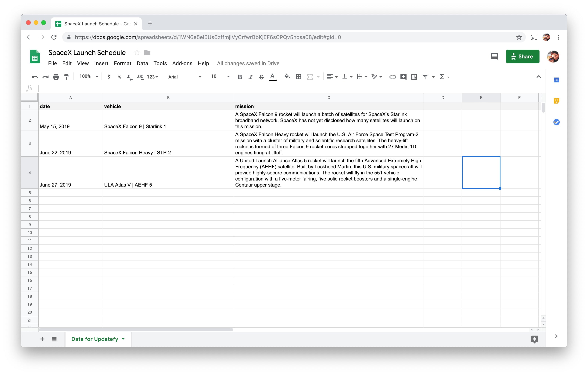The image size is (588, 375).
Task: Open vertical align dropdown
Action: click(347, 77)
